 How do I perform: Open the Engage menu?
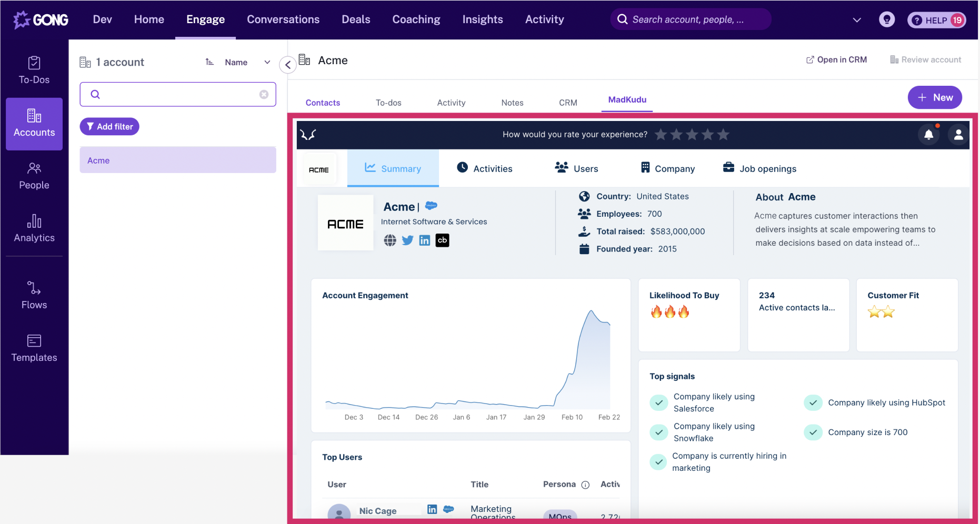(205, 19)
